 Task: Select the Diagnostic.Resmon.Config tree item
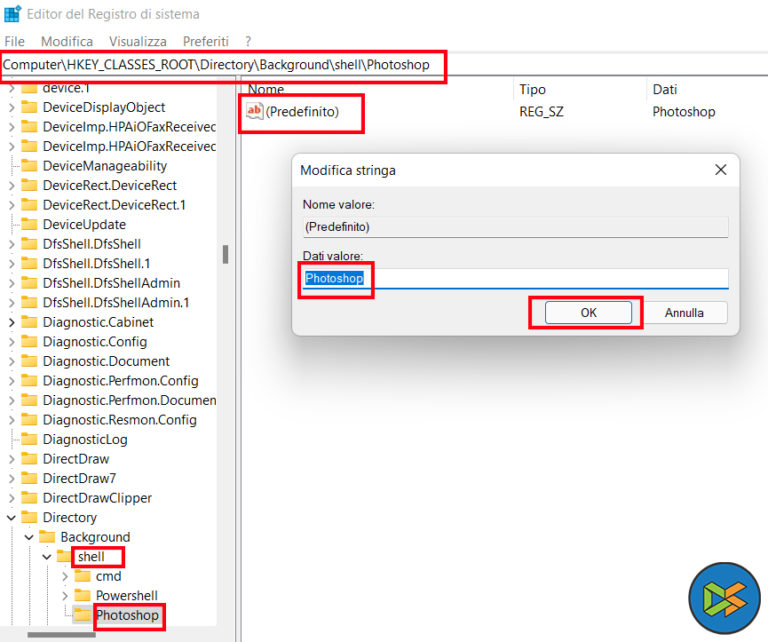(x=120, y=420)
